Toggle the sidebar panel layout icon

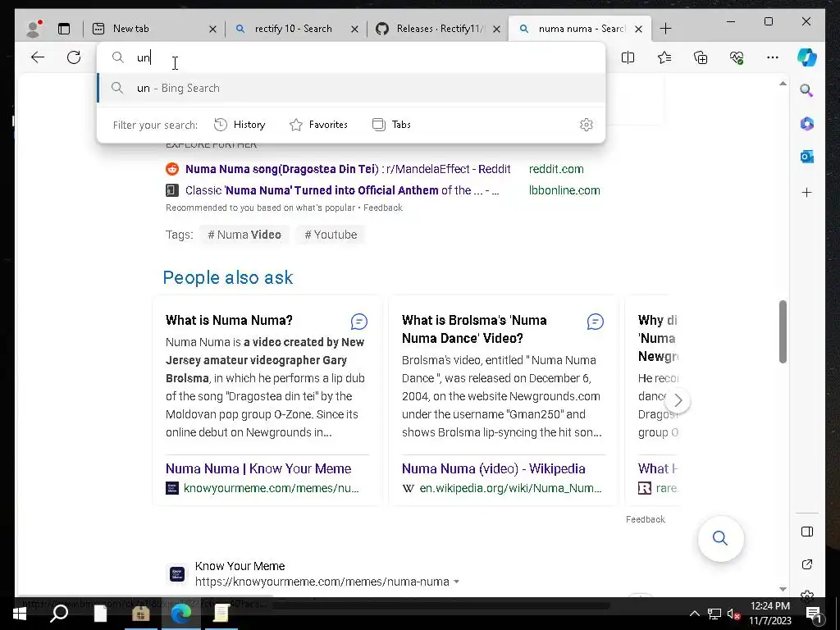pos(807,532)
